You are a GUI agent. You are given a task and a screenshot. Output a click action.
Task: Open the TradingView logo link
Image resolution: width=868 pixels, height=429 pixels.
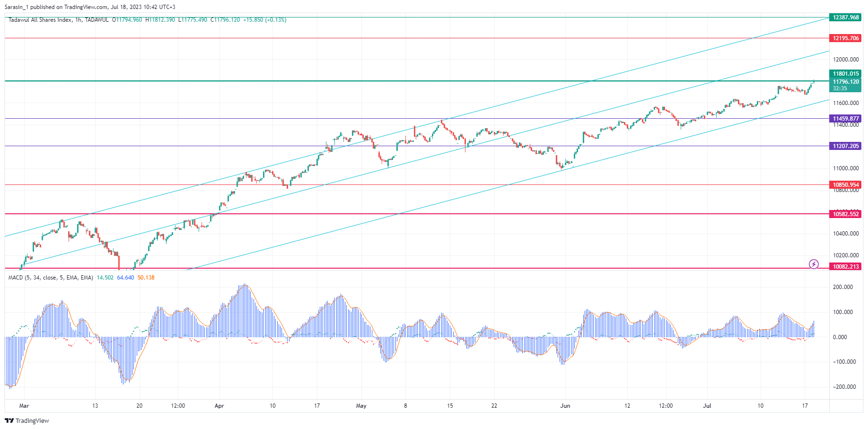tap(27, 420)
